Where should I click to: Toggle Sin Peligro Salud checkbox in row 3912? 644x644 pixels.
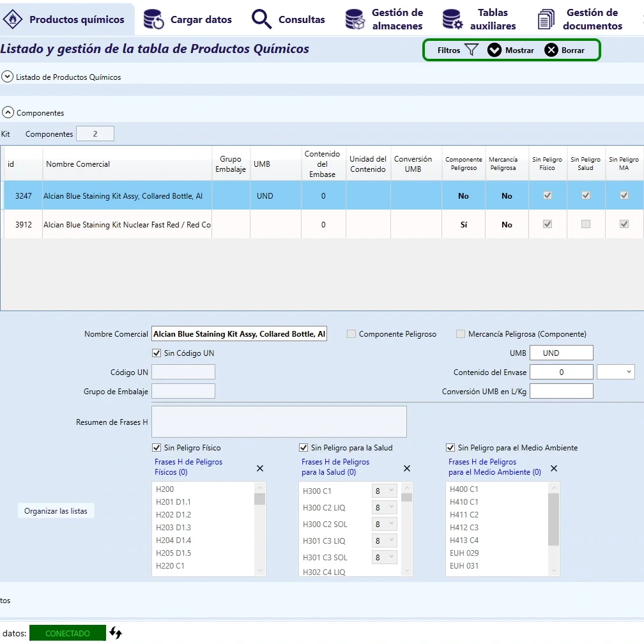tap(586, 224)
